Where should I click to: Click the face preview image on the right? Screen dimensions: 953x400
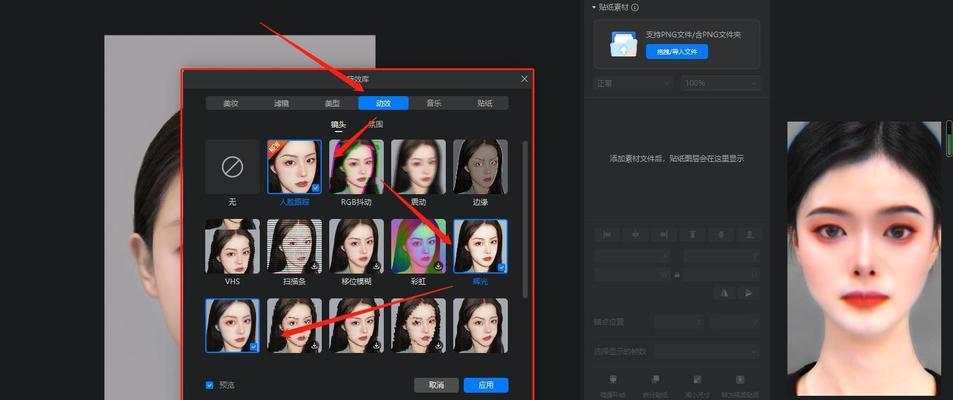tap(864, 258)
